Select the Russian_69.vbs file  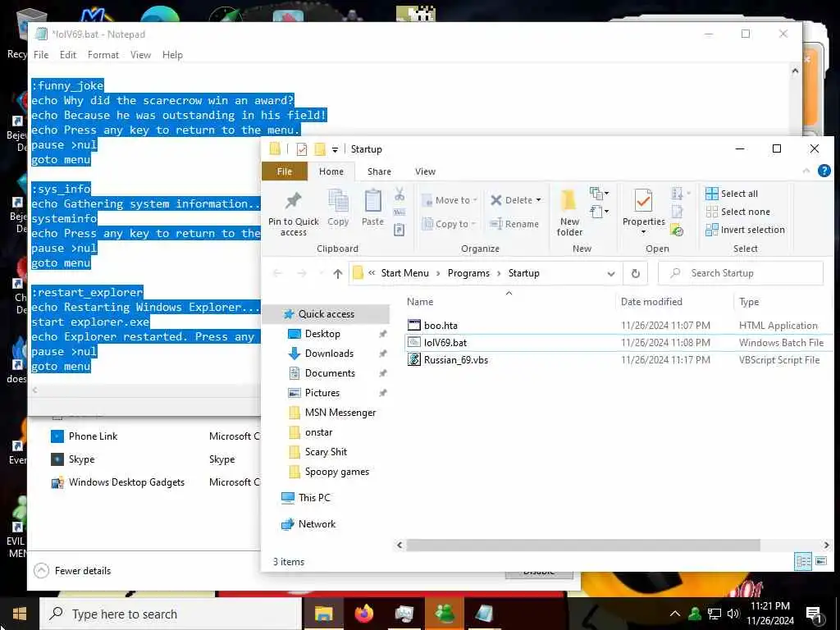(618, 360)
